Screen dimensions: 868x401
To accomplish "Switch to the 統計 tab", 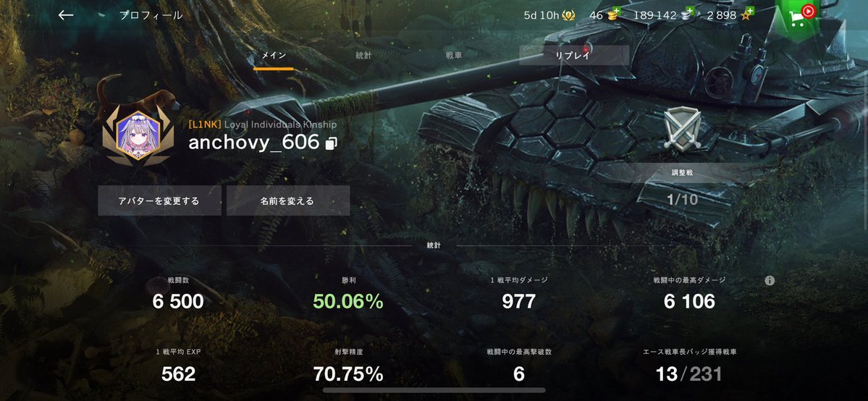I will 363,56.
